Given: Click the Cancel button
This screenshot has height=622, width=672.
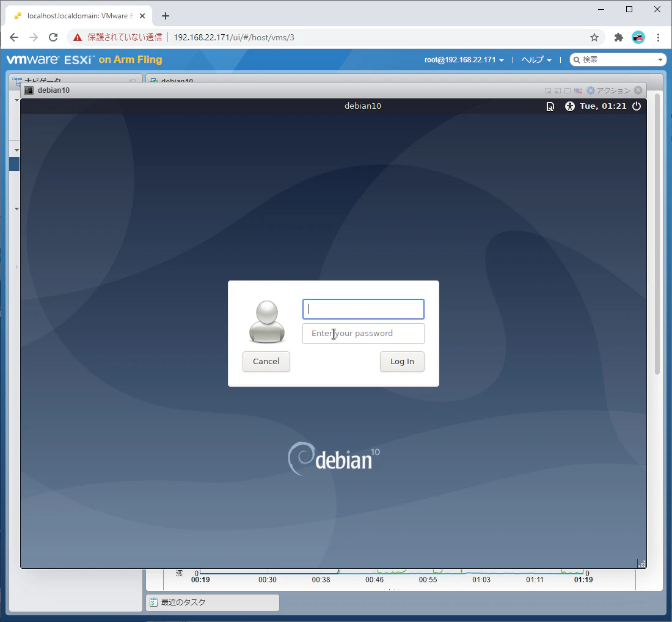Looking at the screenshot, I should coord(266,361).
